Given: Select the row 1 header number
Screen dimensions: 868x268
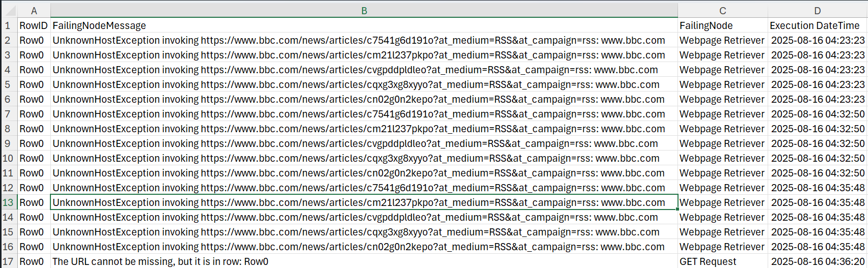Looking at the screenshot, I should click(8, 25).
